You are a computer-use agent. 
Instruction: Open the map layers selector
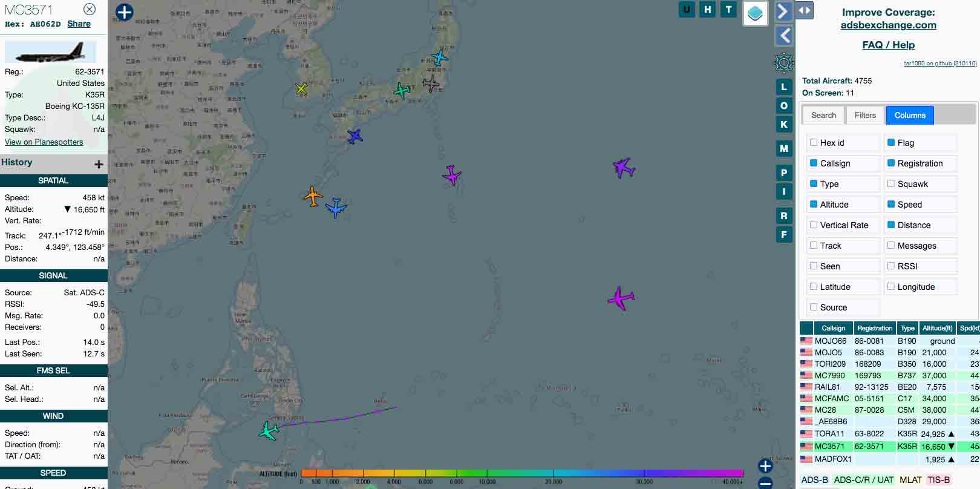(x=755, y=13)
